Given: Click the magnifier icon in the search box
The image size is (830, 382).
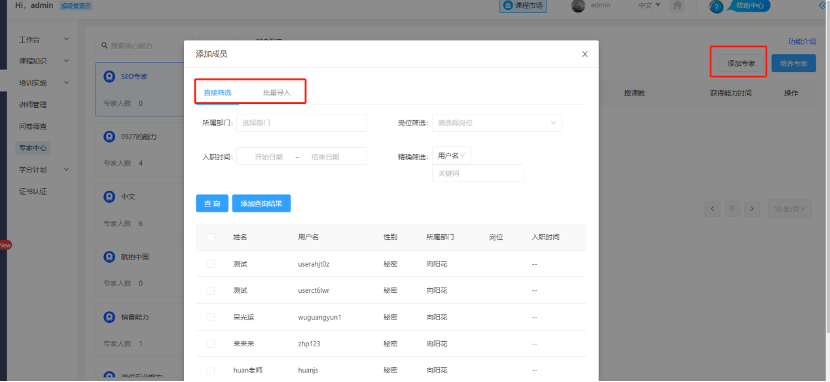Looking at the screenshot, I should 104,46.
